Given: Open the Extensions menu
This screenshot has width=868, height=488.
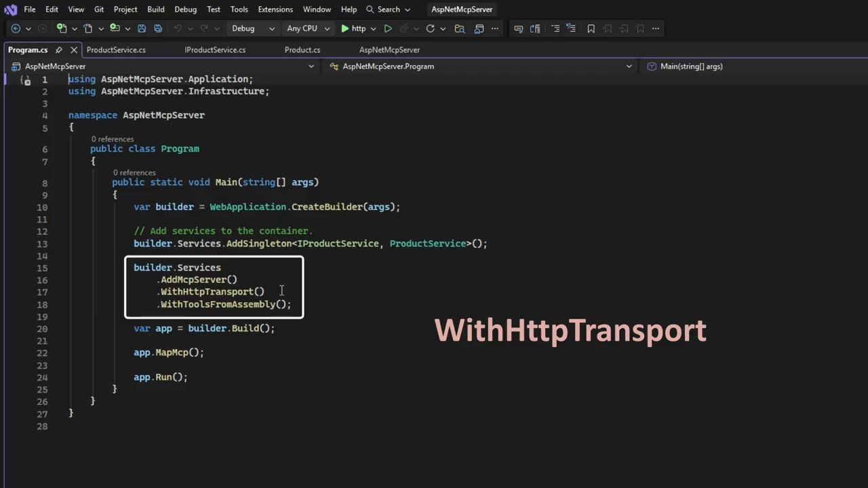Looking at the screenshot, I should [275, 9].
